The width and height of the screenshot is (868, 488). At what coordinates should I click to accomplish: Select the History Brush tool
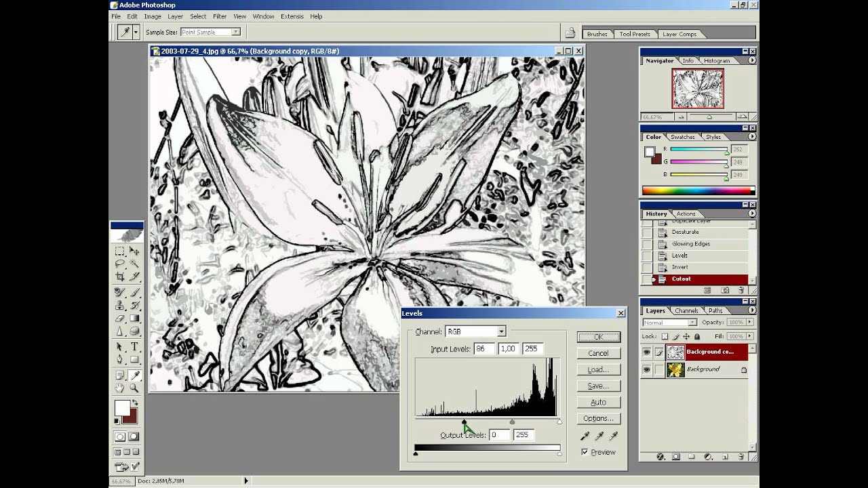click(x=134, y=305)
